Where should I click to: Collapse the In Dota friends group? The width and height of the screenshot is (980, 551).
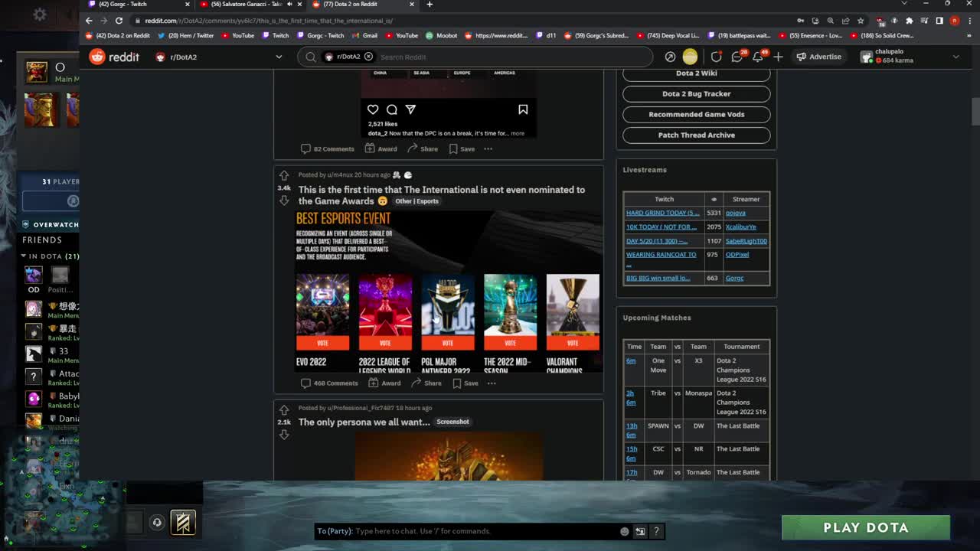pos(50,256)
